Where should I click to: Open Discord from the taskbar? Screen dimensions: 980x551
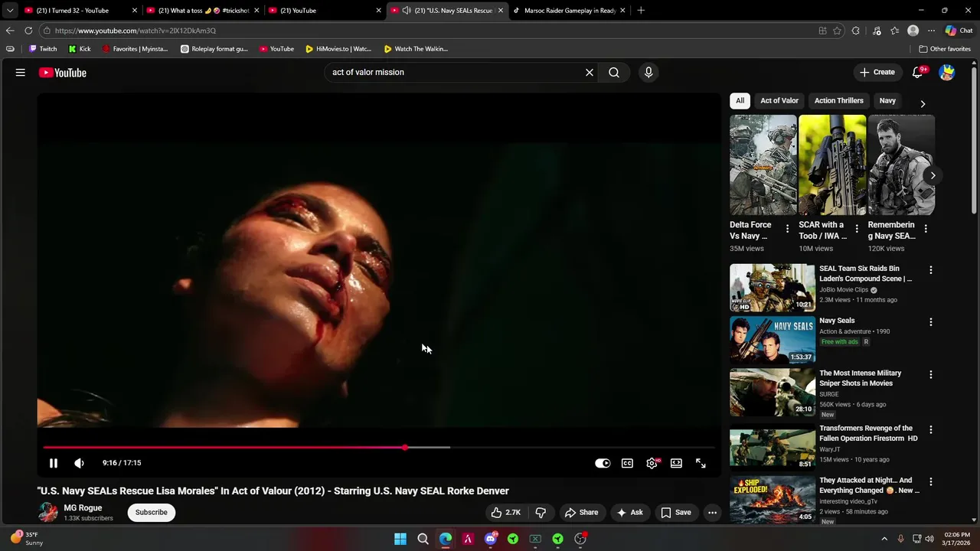pyautogui.click(x=491, y=539)
